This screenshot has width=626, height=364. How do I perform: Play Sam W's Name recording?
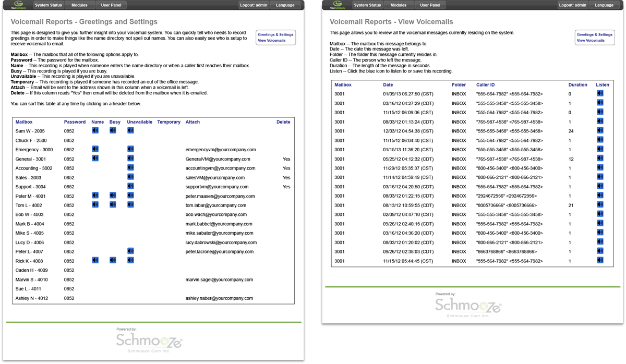[x=96, y=131]
